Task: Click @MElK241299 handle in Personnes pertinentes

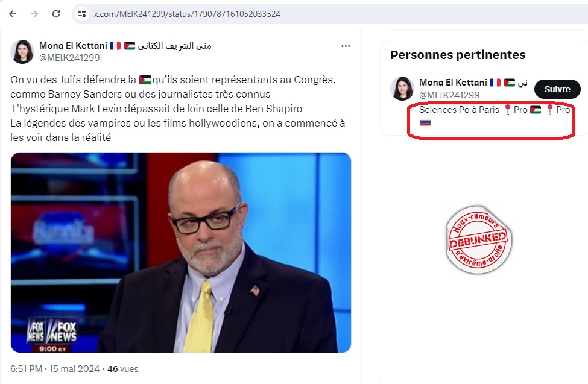Action: (x=449, y=95)
